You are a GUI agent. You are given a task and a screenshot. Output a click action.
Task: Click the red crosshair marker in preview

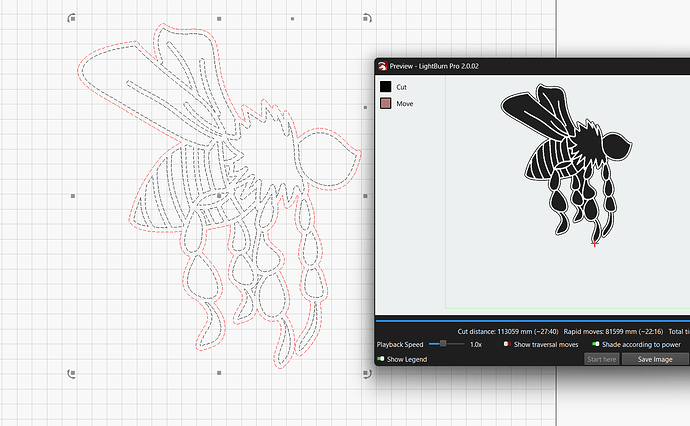[595, 243]
